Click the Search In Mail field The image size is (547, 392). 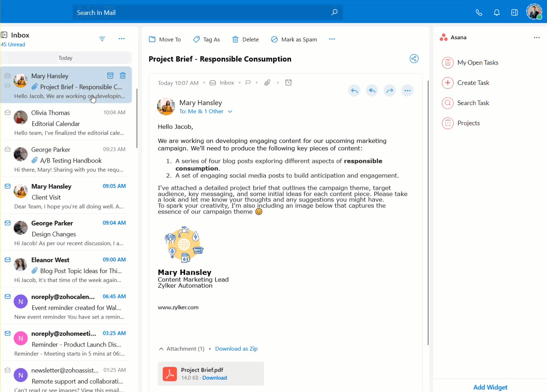(x=207, y=12)
